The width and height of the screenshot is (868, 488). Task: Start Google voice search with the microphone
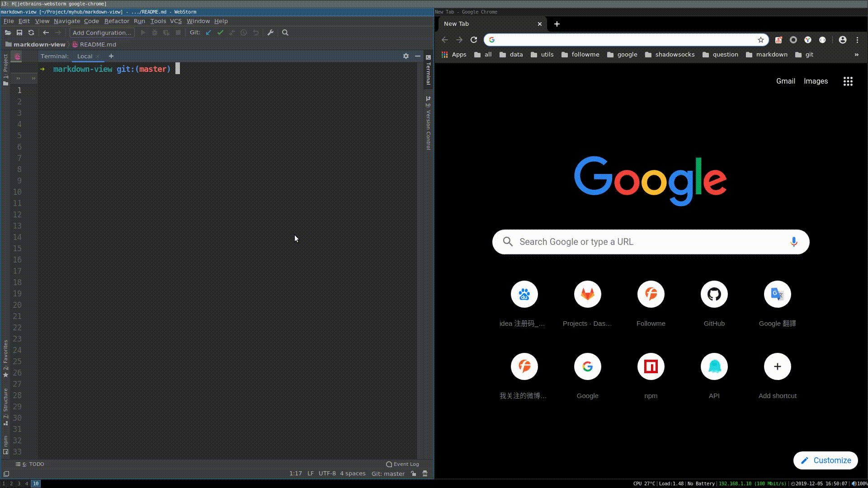(793, 242)
